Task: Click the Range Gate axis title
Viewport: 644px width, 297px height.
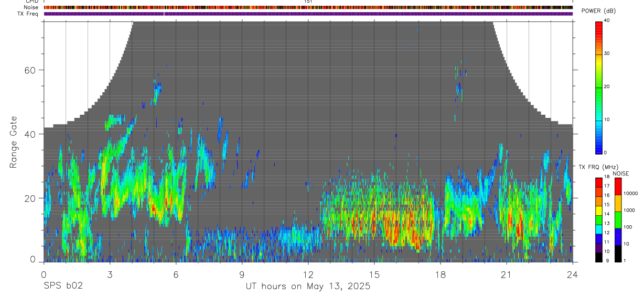Action: click(x=13, y=142)
